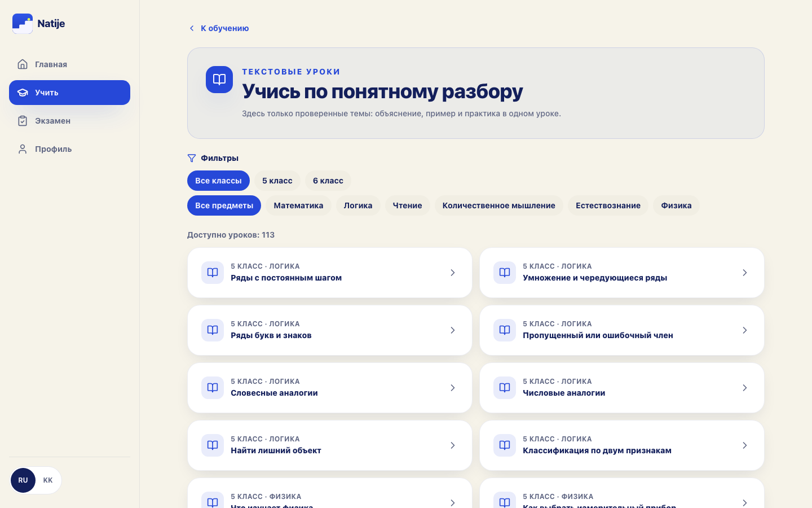The height and width of the screenshot is (508, 812).
Task: Filter lessons by Естествознание
Action: tap(608, 205)
